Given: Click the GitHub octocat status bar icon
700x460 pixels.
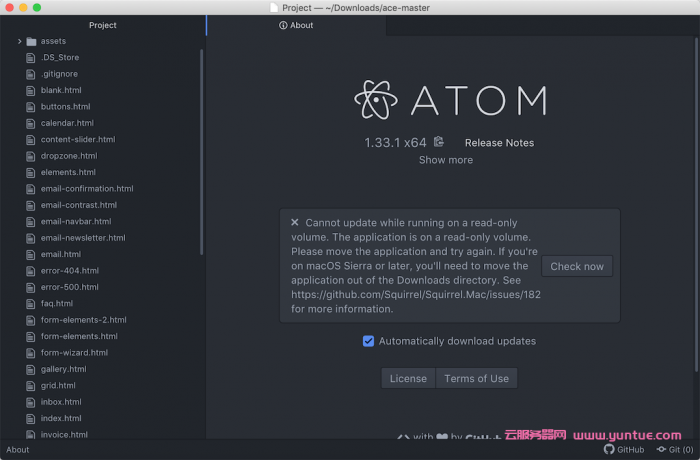Looking at the screenshot, I should point(608,450).
